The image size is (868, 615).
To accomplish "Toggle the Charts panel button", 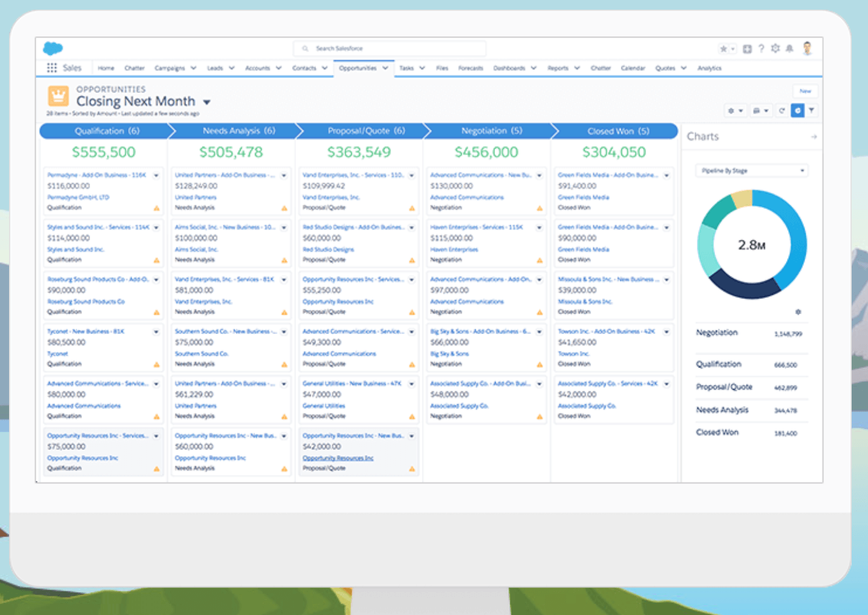I will tap(798, 111).
